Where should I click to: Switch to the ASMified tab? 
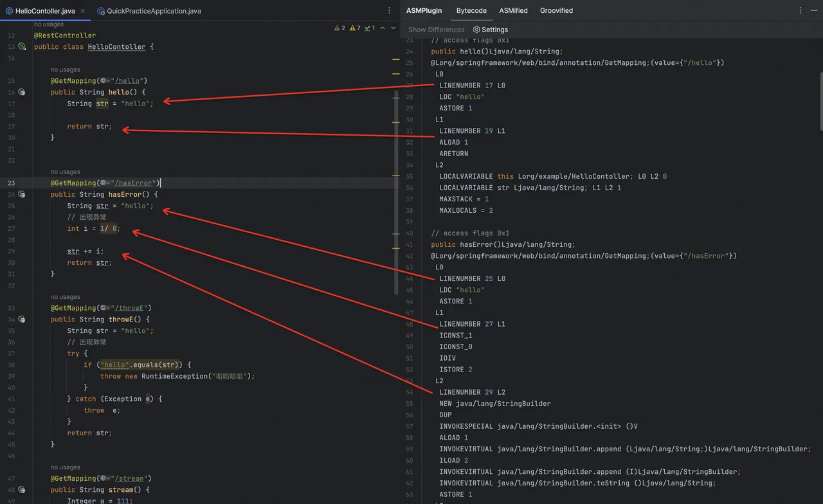[x=513, y=10]
